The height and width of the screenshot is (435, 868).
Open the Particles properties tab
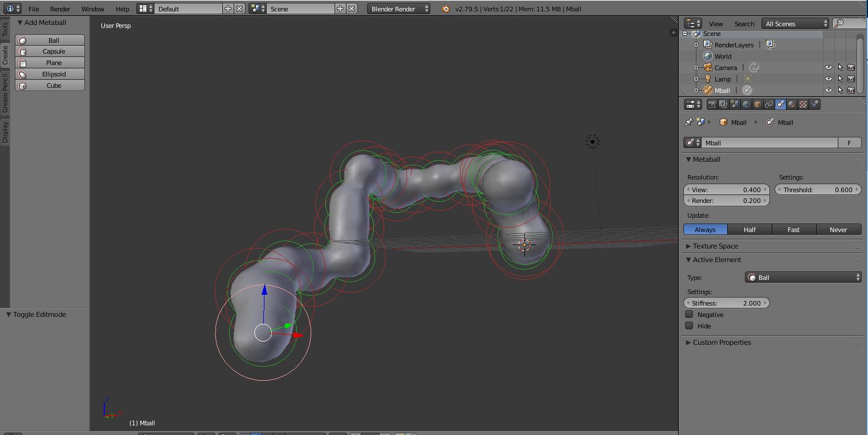[814, 104]
